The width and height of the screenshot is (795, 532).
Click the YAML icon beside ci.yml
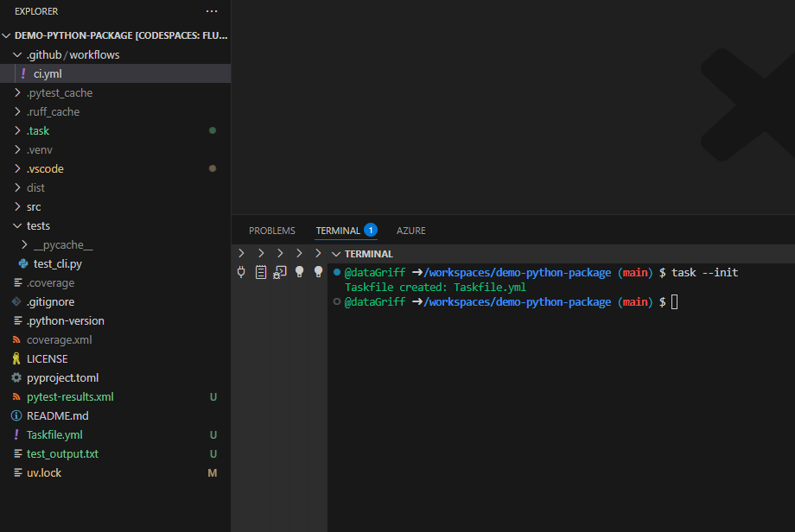coord(23,73)
